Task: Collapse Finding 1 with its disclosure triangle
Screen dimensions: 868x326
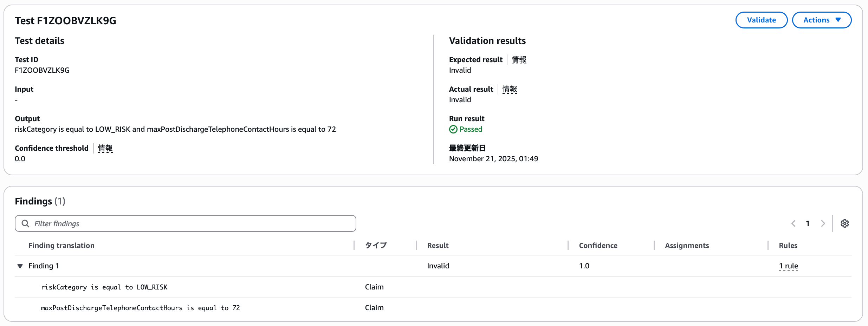Action: point(20,266)
